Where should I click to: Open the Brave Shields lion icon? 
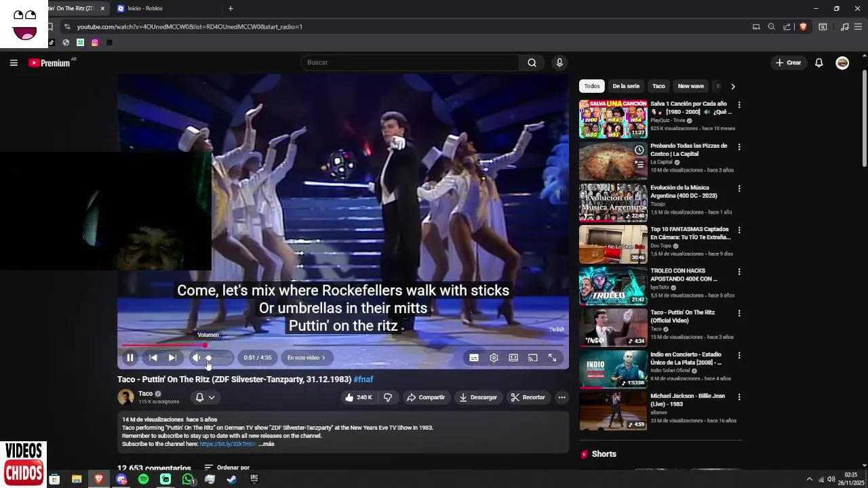[x=803, y=26]
